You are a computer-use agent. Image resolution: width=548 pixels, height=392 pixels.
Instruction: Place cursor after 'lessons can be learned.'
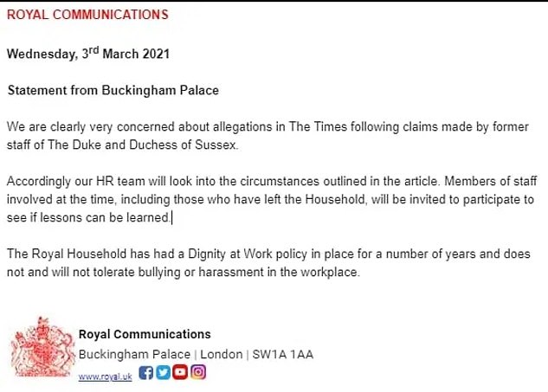point(171,217)
